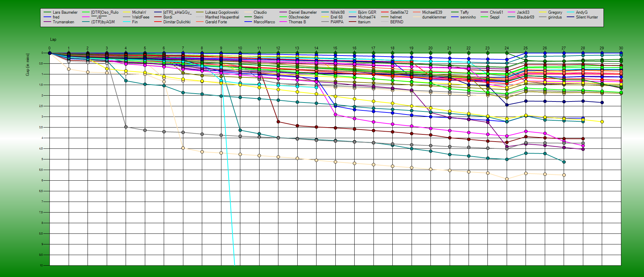644x277 pixels.
Task: Click the 5 gap value on vertical axis
Action: pyautogui.click(x=42, y=159)
